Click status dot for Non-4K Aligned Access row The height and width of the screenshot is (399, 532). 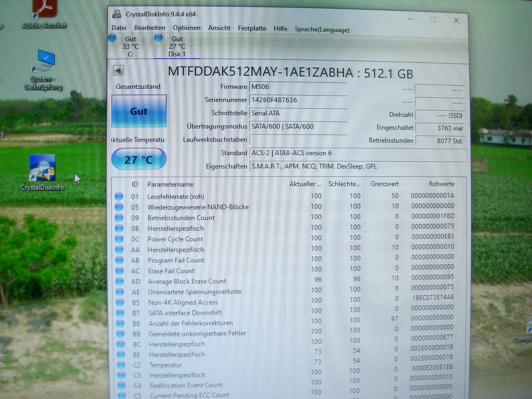click(120, 302)
